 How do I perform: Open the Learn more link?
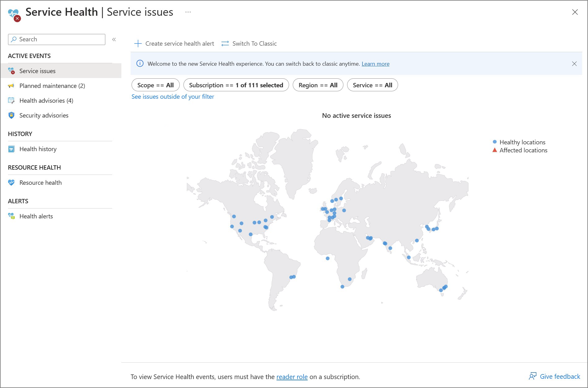click(376, 64)
